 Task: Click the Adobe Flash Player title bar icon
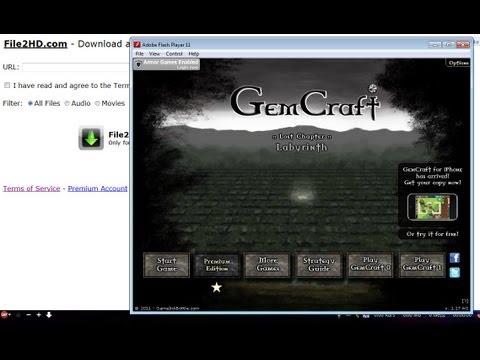pos(137,44)
